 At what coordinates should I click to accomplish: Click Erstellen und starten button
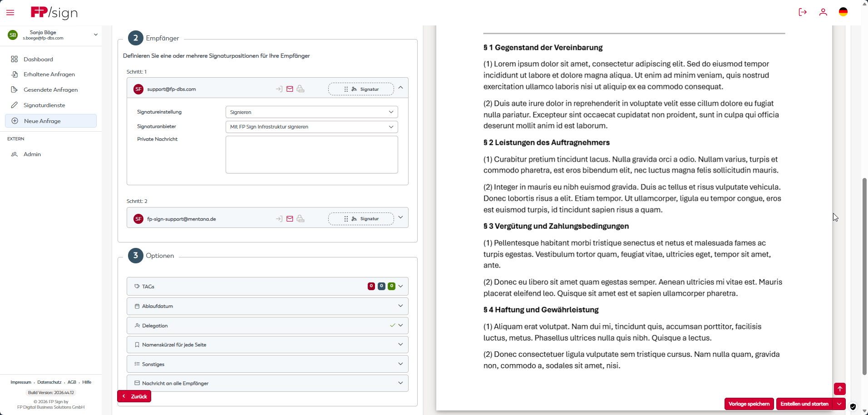click(804, 404)
